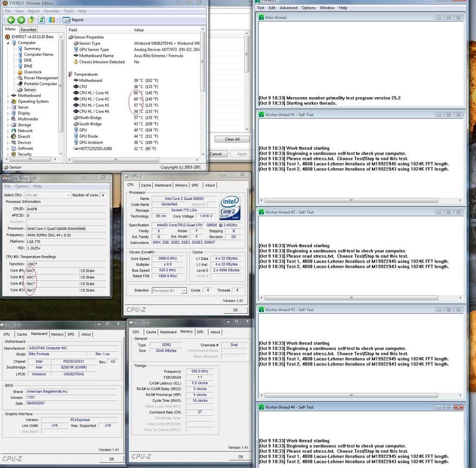Expand the Motherboard node in EVEREST tree

click(x=8, y=96)
